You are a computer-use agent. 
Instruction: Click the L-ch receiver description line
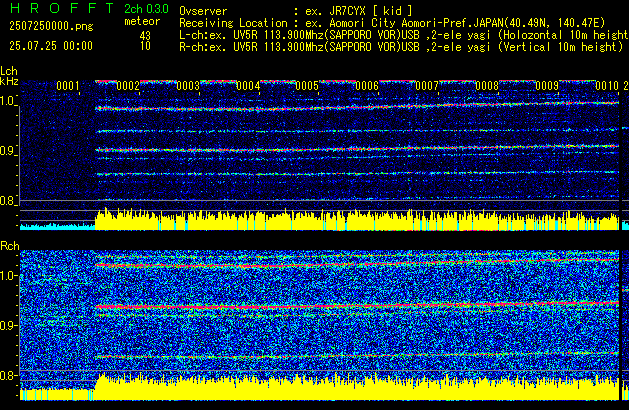point(404,35)
